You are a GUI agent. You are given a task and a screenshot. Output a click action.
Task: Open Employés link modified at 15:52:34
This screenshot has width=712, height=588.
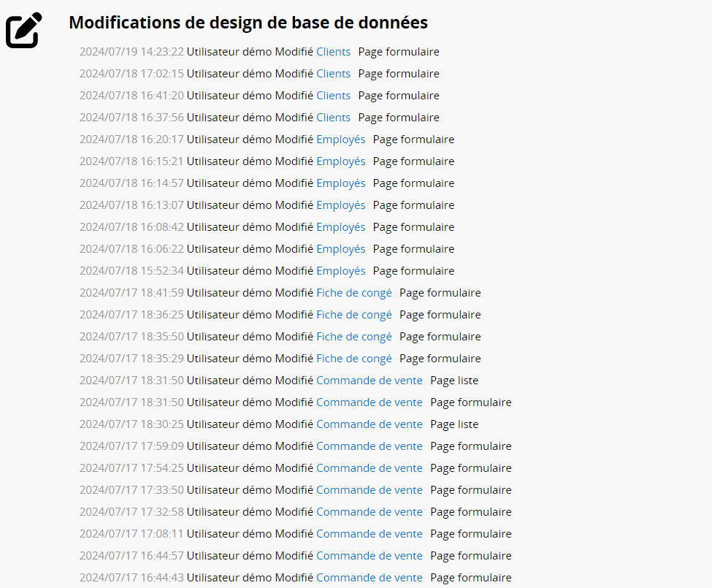click(340, 271)
